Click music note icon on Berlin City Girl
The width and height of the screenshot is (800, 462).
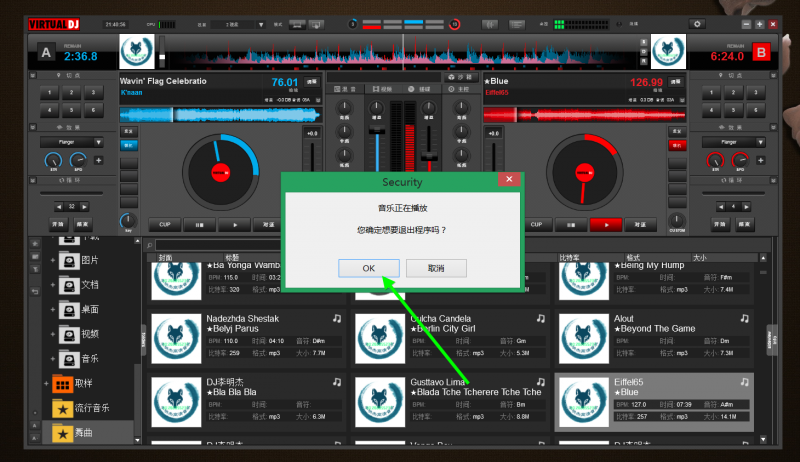click(x=540, y=318)
